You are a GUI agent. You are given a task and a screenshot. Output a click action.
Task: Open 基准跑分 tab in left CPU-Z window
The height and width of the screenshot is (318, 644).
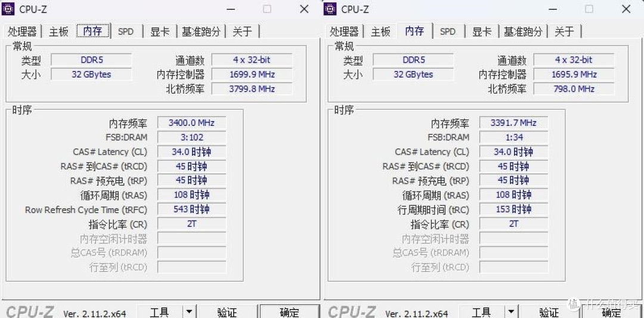(x=202, y=32)
